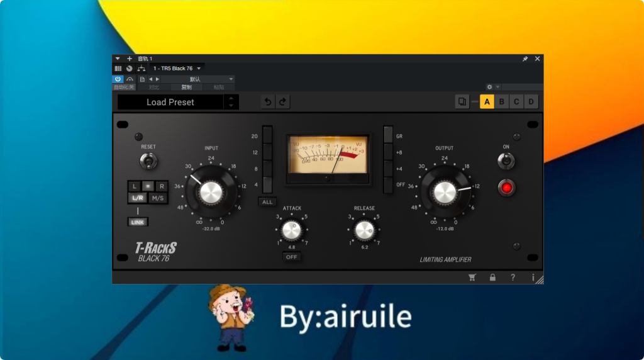Select the L channel button

coord(135,186)
